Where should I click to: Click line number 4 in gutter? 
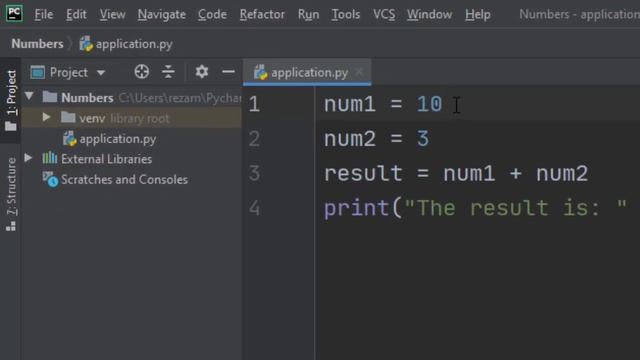(x=254, y=208)
